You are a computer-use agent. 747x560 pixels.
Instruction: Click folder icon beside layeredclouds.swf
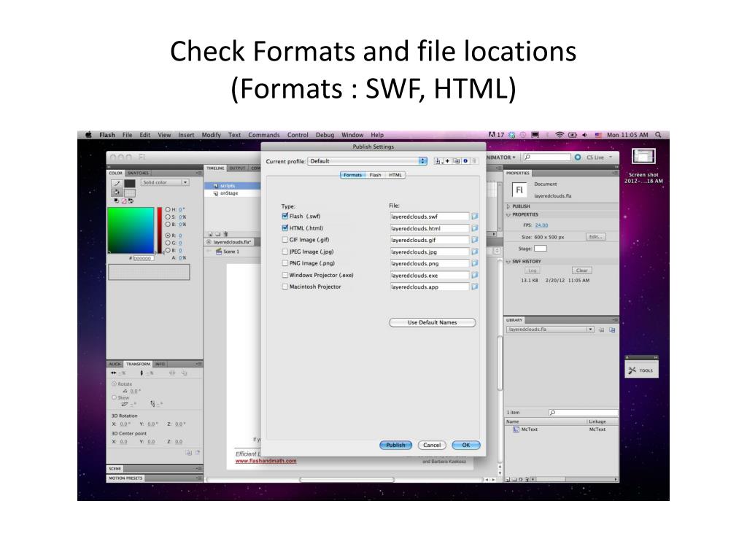click(474, 216)
